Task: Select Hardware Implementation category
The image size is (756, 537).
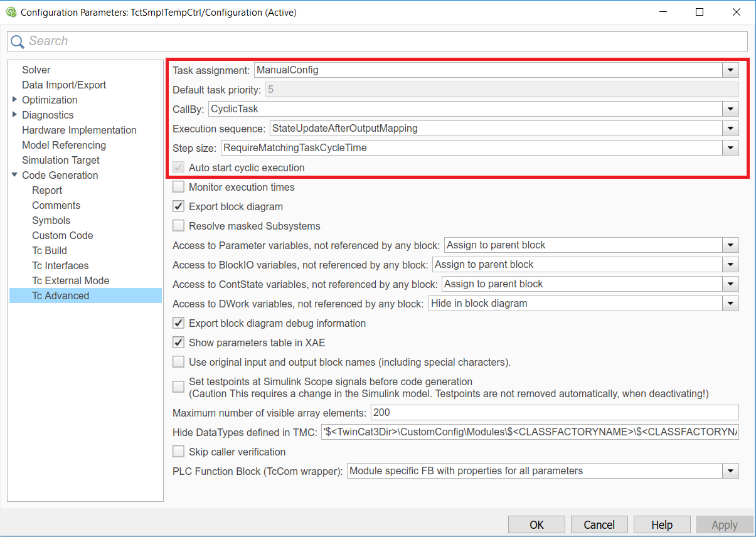Action: pos(79,130)
